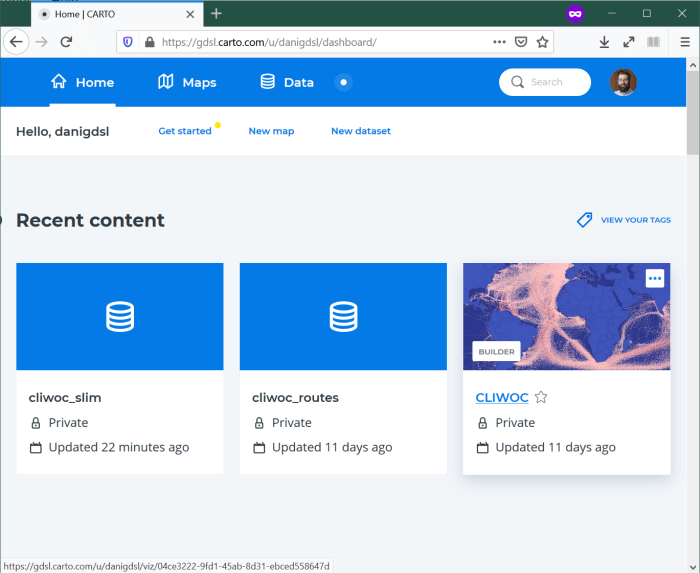Select the Home | CARTO browser tab
700x573 pixels.
point(117,14)
